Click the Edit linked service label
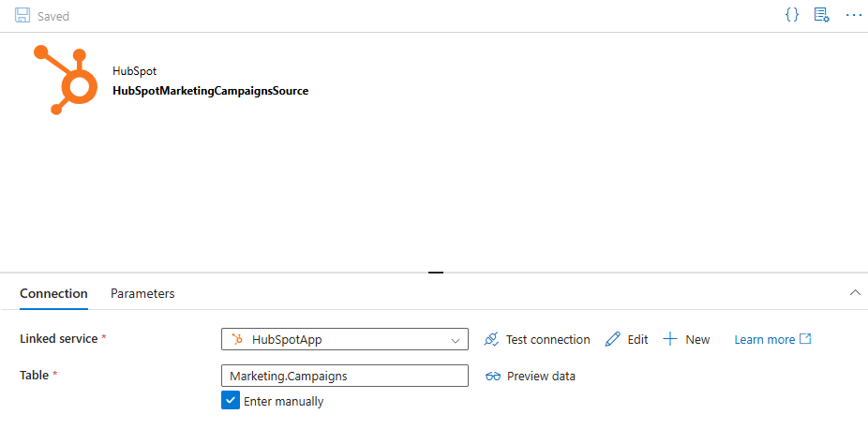This screenshot has width=868, height=429. (637, 339)
